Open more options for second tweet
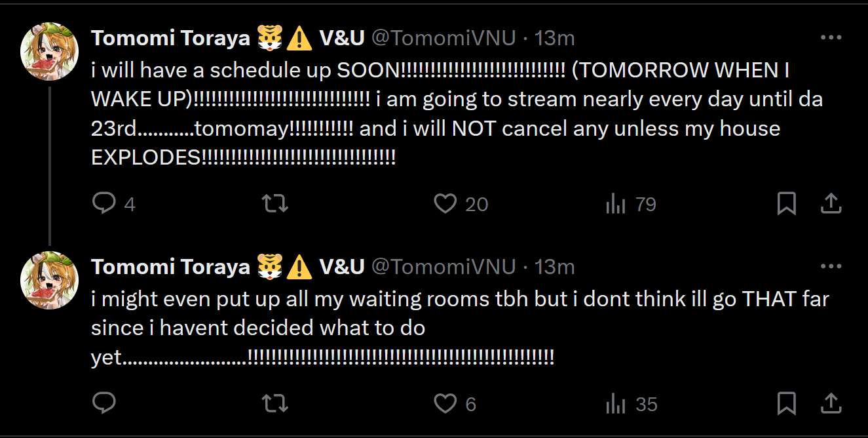The width and height of the screenshot is (868, 438). point(831,266)
